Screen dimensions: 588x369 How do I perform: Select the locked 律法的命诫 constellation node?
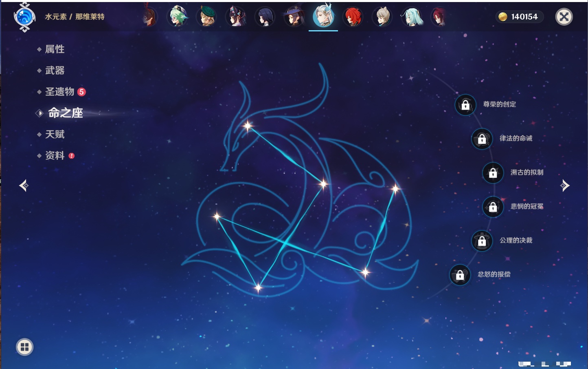point(482,139)
